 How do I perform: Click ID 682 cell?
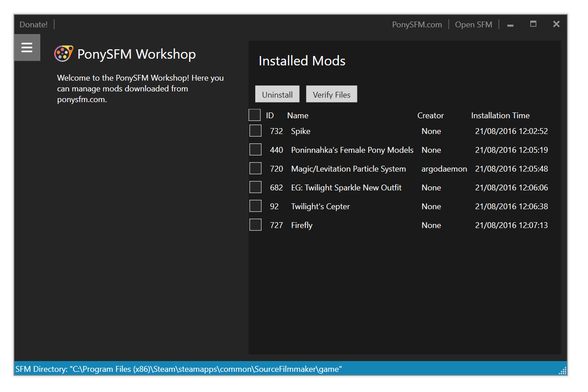click(276, 188)
